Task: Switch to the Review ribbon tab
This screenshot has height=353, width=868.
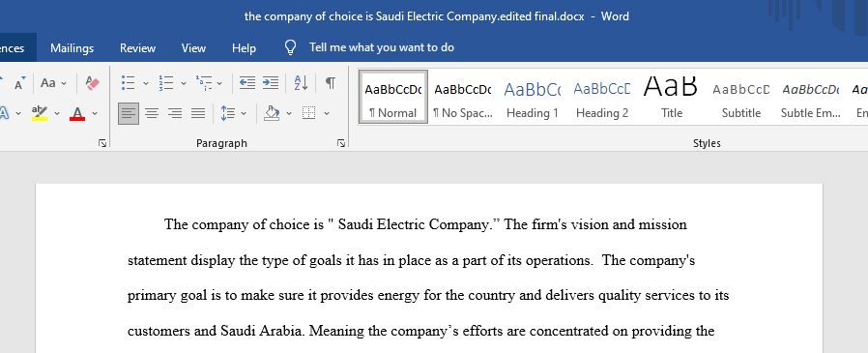Action: tap(138, 48)
